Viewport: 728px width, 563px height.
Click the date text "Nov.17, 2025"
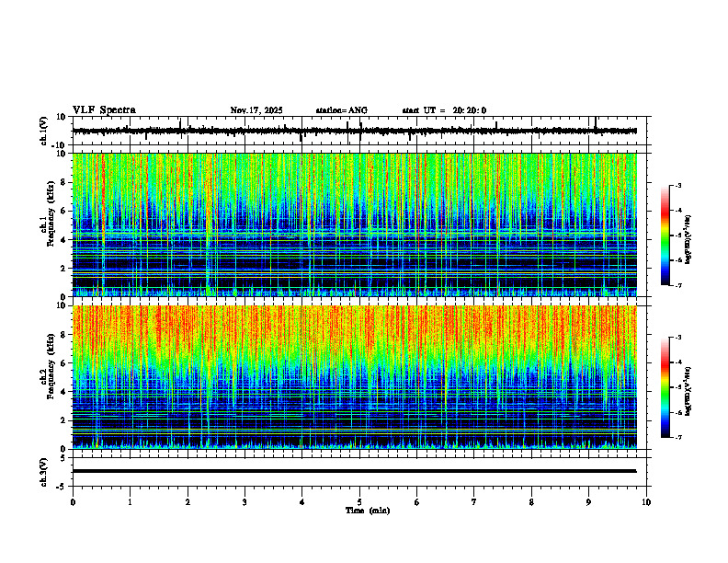tap(256, 110)
